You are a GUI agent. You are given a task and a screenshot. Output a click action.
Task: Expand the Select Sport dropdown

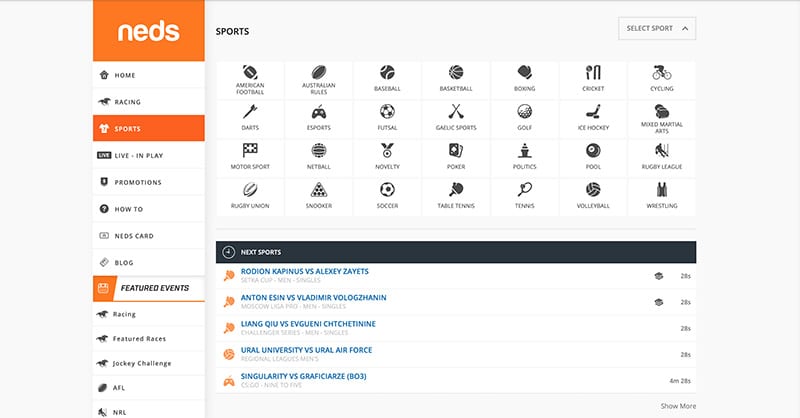coord(657,29)
